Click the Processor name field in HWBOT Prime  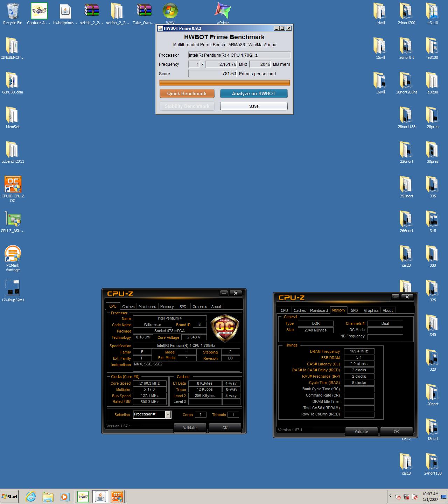click(x=239, y=55)
